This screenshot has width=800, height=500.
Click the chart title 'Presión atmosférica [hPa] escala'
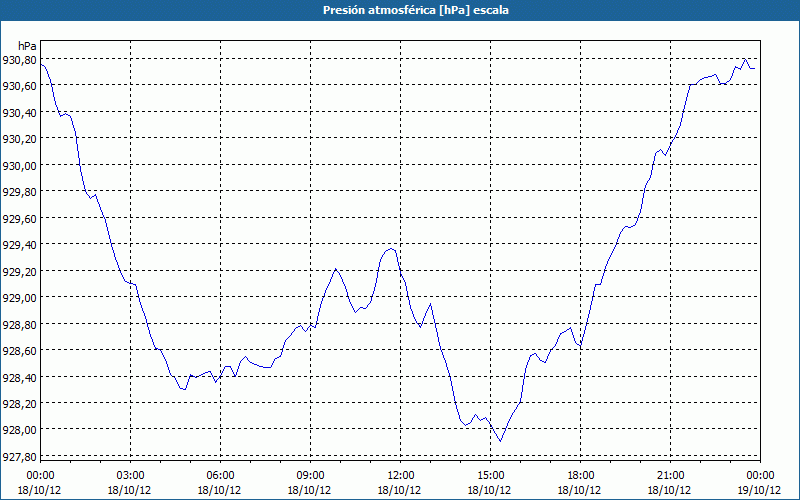pos(416,10)
